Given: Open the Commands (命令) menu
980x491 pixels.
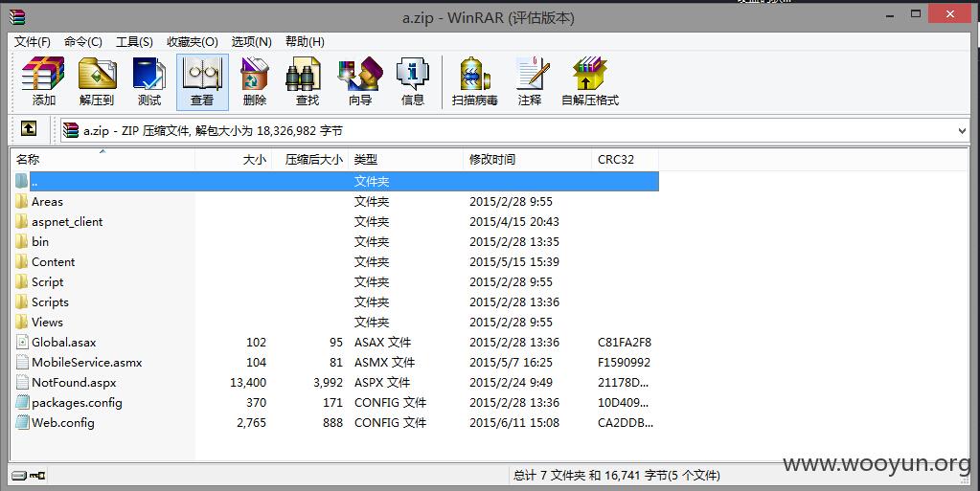Looking at the screenshot, I should point(83,42).
